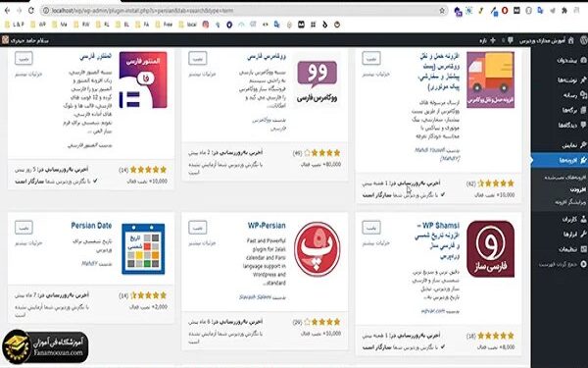Open the site name آموزش مجازی وردپرس link
The image size is (588, 368).
pos(542,40)
